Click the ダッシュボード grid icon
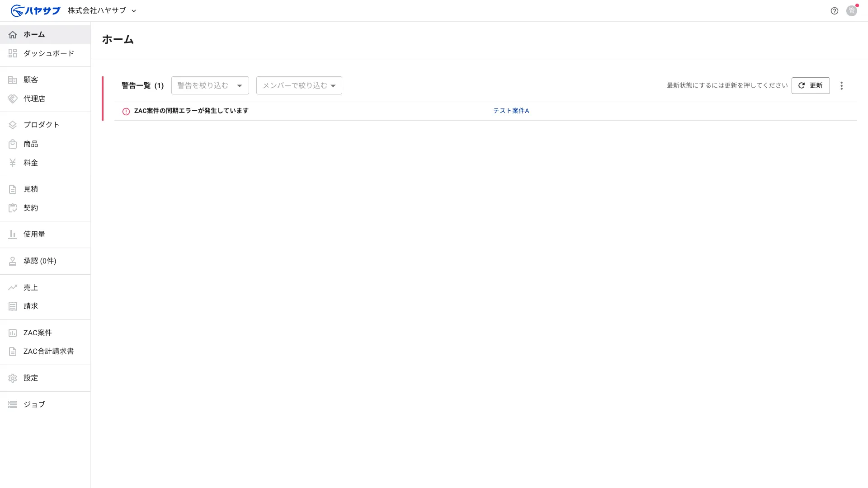This screenshot has height=488, width=868. [13, 53]
